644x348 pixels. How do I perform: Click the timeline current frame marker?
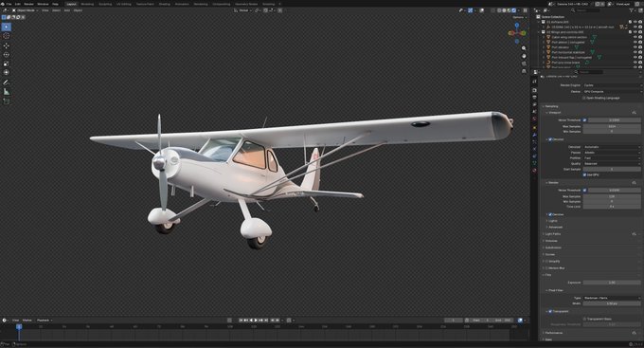tap(19, 326)
